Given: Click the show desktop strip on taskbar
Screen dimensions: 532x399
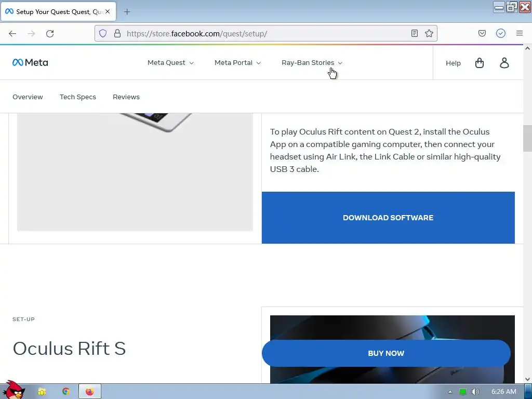Looking at the screenshot, I should pos(528,392).
